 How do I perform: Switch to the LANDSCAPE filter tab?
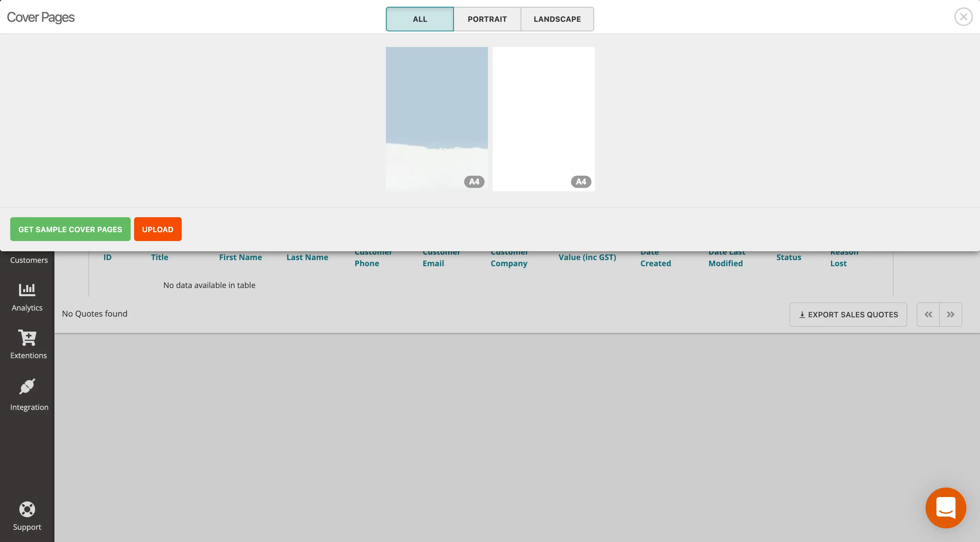[557, 19]
